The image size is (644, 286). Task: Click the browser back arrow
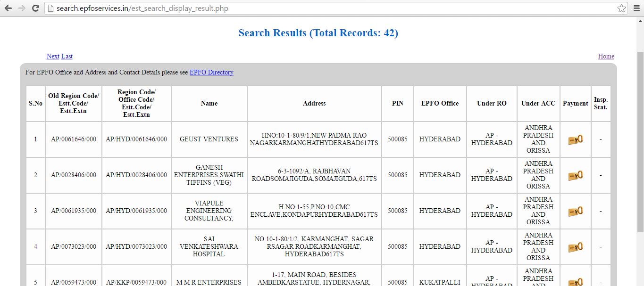(x=8, y=8)
